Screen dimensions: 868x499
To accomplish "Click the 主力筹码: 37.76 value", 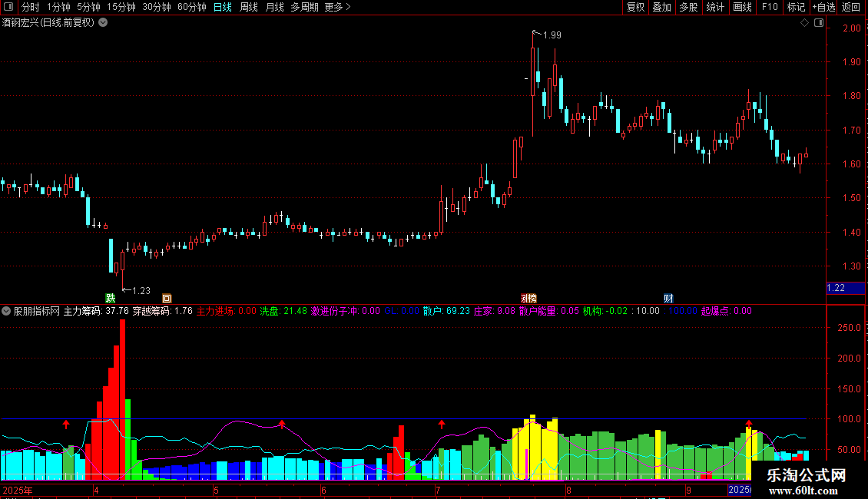I will (x=96, y=311).
